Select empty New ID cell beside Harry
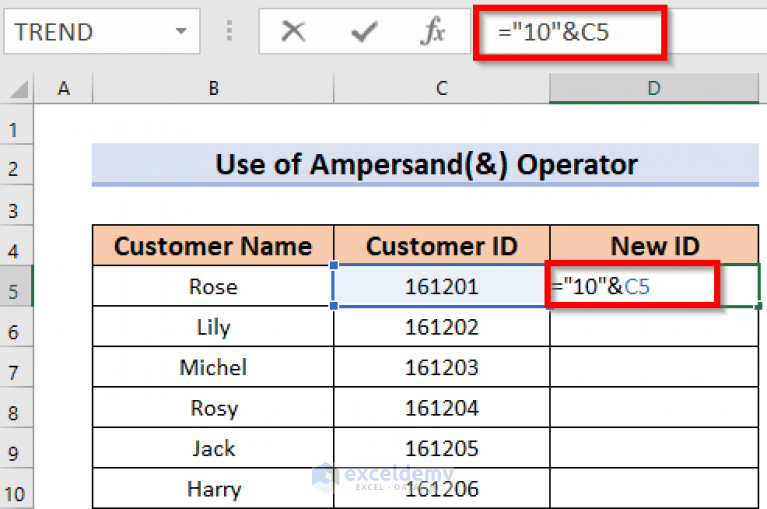Image resolution: width=767 pixels, height=509 pixels. tap(654, 488)
